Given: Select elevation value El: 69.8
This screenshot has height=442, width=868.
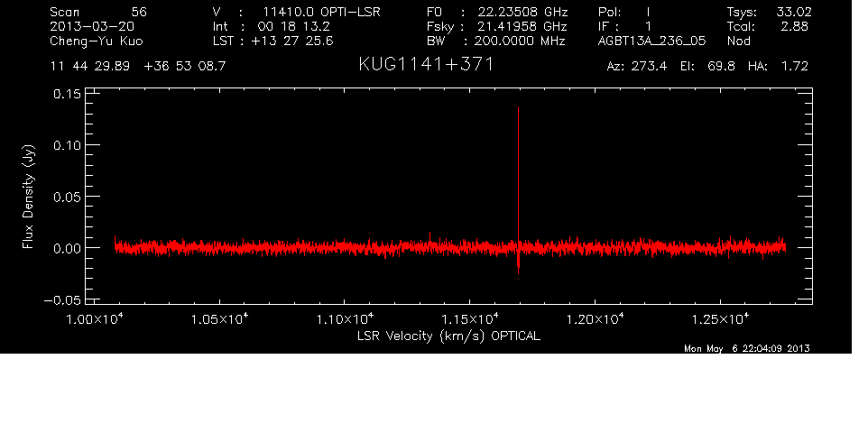Looking at the screenshot, I should tap(708, 67).
